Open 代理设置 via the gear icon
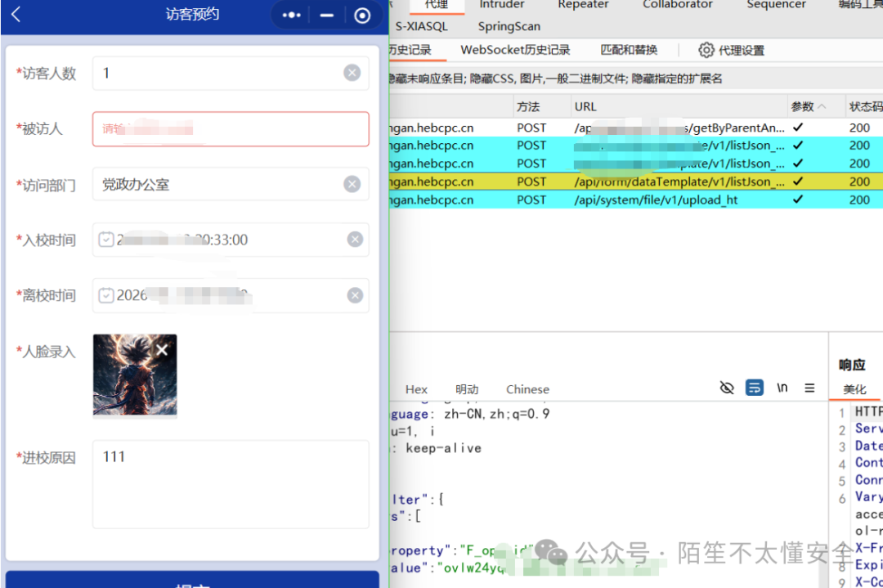The image size is (883, 588). point(706,50)
